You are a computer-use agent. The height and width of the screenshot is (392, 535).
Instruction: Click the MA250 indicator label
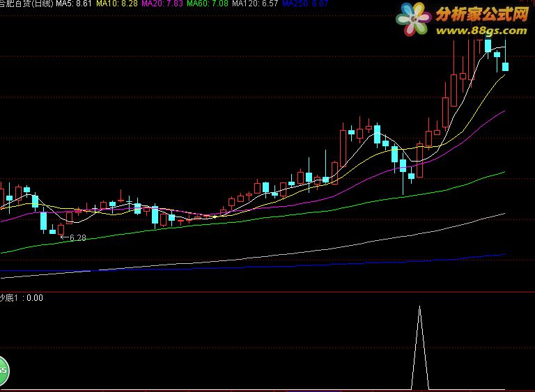(305, 3)
